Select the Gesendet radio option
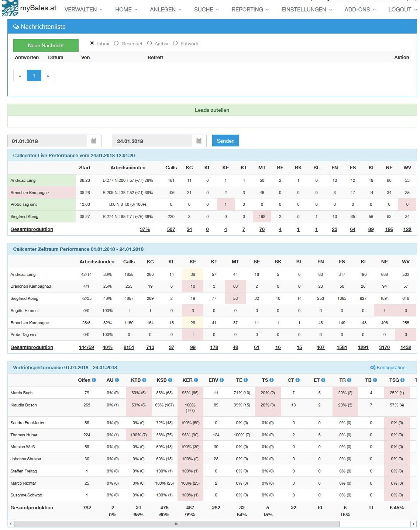Viewport: 420px width, 530px height. (116, 44)
